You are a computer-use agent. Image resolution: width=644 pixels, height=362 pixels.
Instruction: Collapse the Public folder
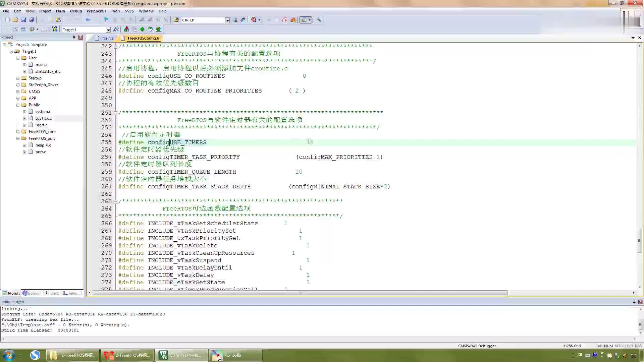(18, 105)
